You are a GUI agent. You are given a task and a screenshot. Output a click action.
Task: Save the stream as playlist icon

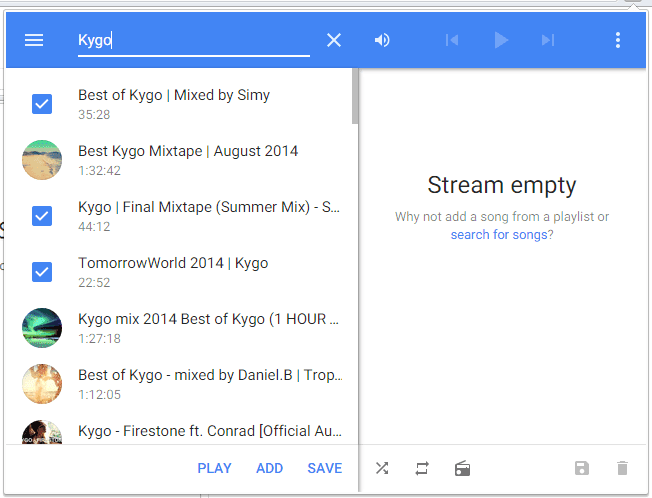tap(582, 468)
